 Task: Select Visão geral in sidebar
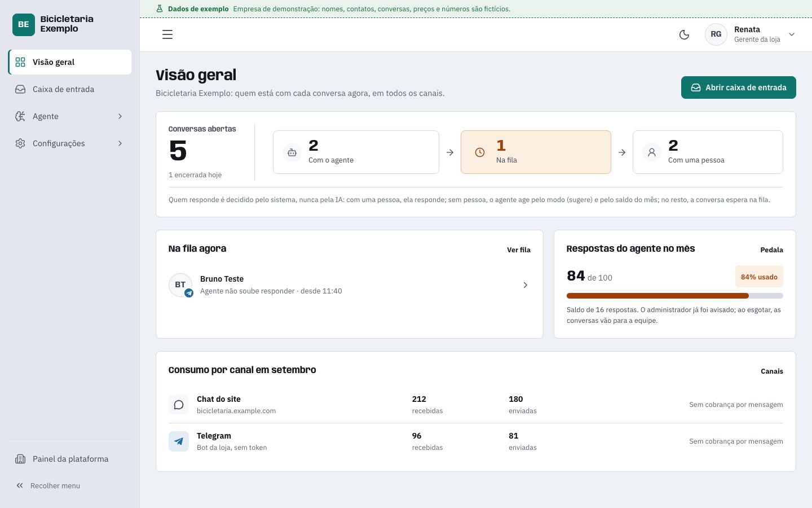point(69,62)
